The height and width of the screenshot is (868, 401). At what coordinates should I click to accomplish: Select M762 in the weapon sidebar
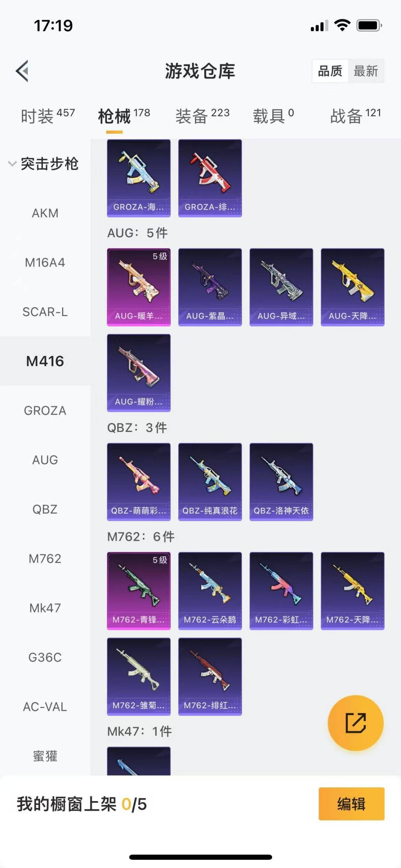[x=45, y=559]
